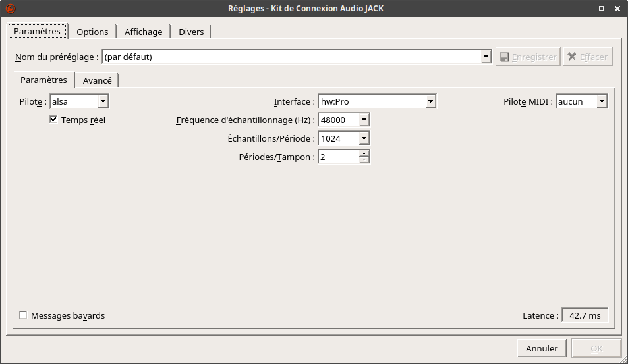The image size is (628, 364).
Task: Click the Effacer button with X icon
Action: 588,57
